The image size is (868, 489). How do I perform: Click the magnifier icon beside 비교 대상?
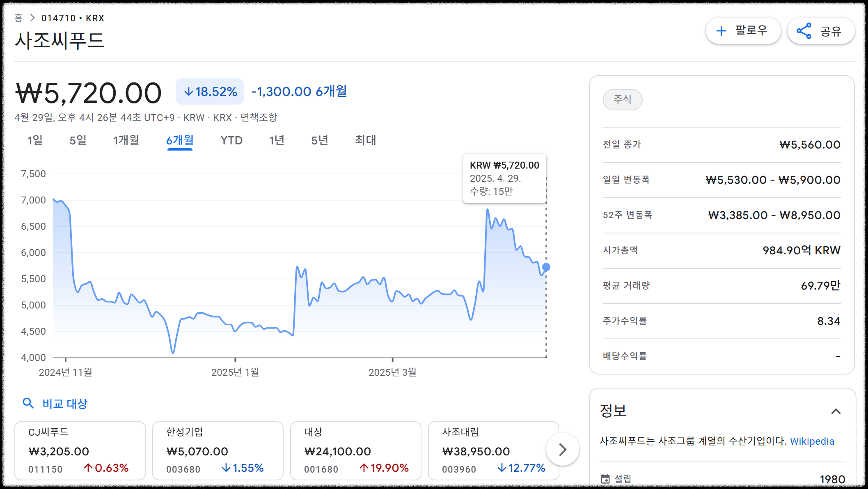pos(28,403)
